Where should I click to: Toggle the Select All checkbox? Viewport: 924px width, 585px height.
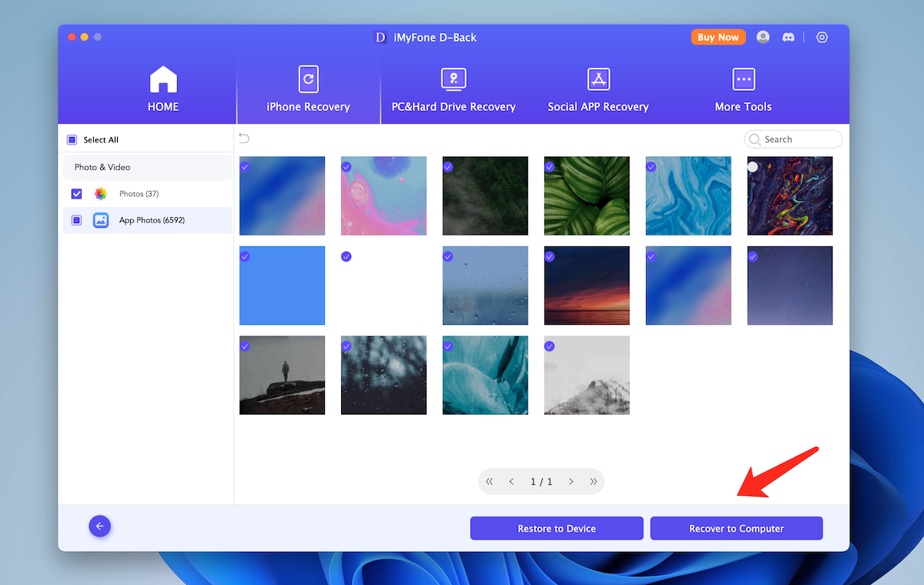72,140
